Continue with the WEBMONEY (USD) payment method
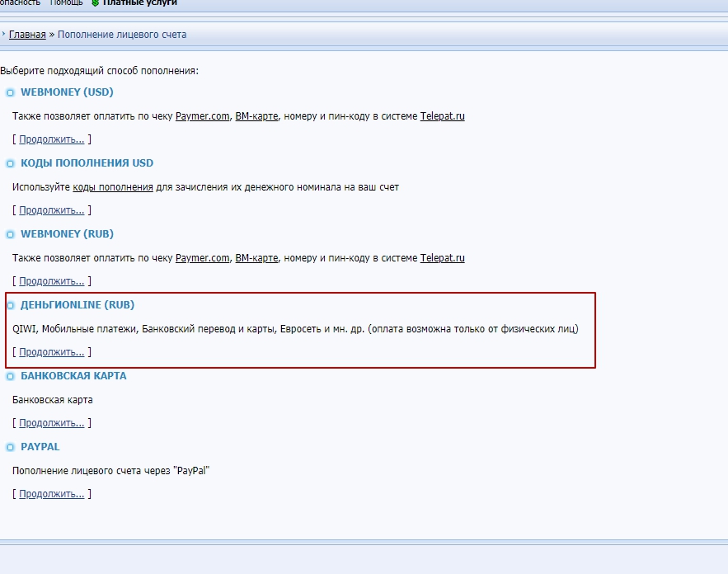This screenshot has height=574, width=728. pyautogui.click(x=51, y=139)
